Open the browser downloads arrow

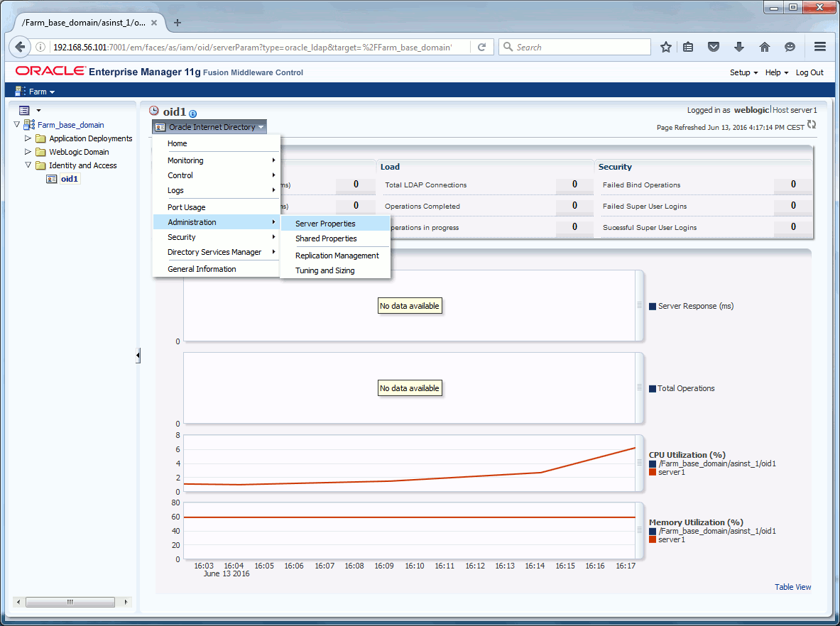[739, 47]
